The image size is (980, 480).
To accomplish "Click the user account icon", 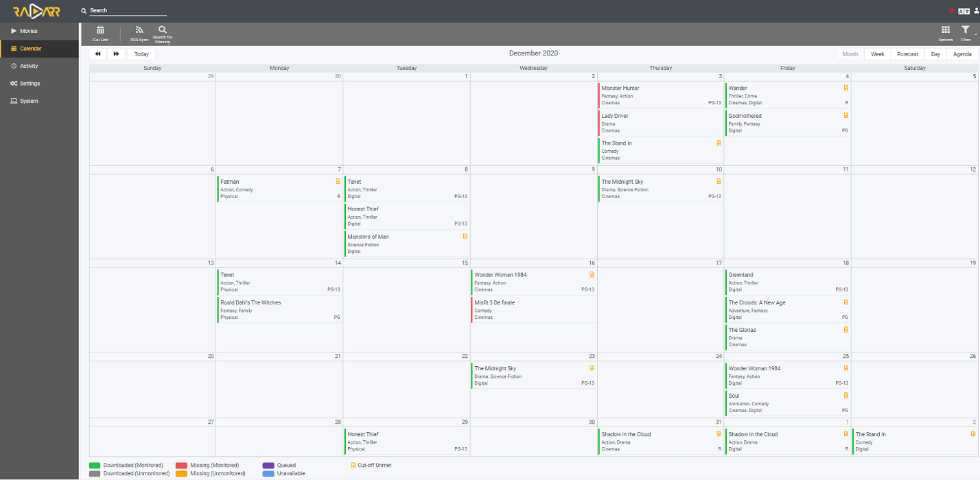I will pos(976,11).
